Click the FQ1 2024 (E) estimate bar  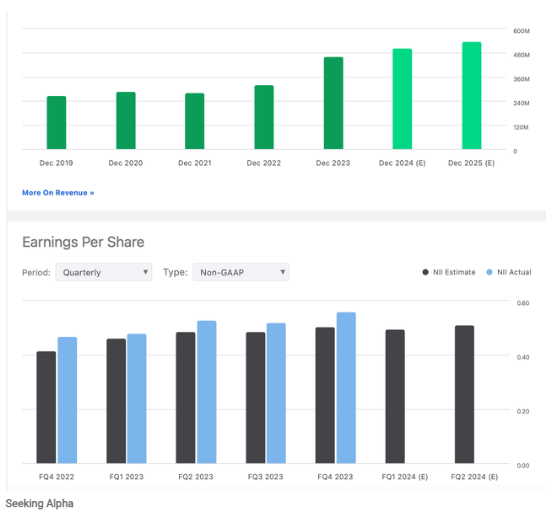(x=395, y=396)
